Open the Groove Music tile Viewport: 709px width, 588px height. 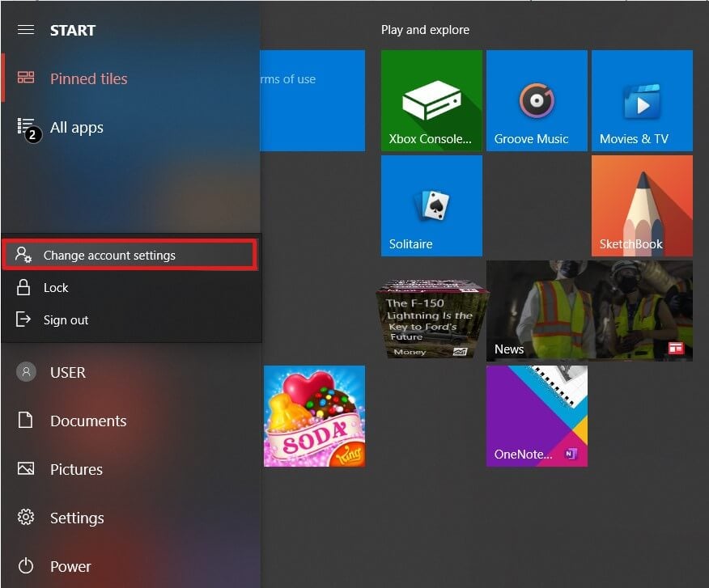[x=537, y=100]
